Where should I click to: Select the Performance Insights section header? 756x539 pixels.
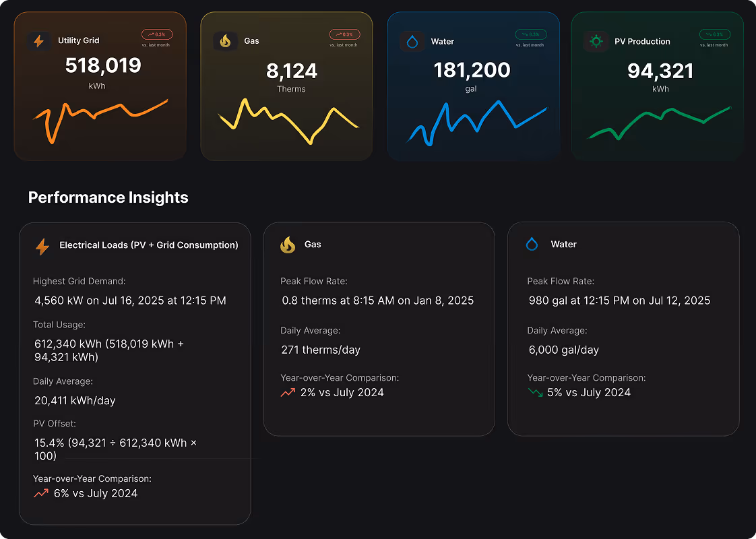[x=108, y=197]
